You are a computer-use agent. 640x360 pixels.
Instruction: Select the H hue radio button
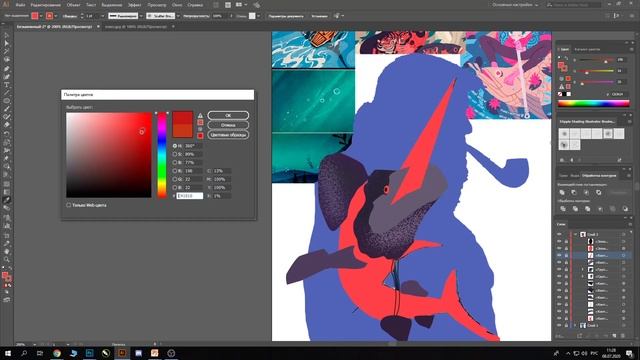175,146
